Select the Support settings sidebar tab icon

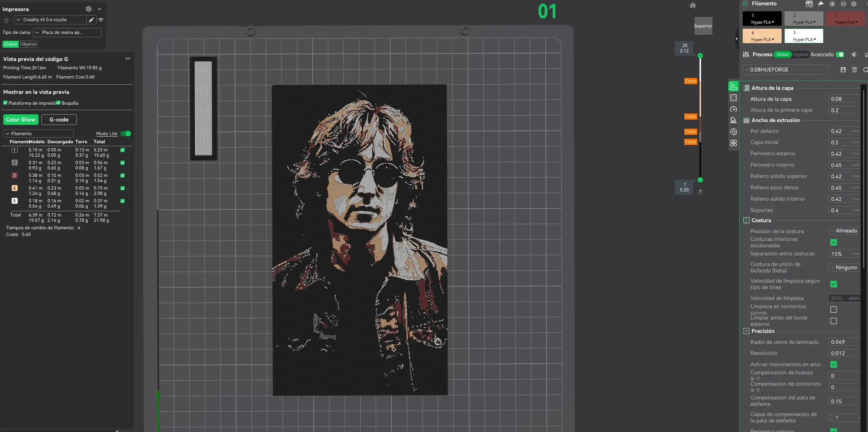[x=733, y=120]
